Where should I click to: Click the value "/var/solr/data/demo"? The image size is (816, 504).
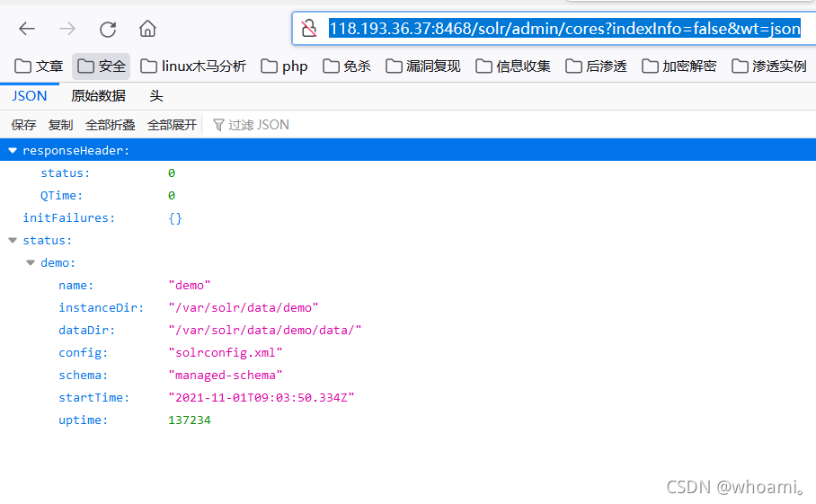click(x=243, y=308)
